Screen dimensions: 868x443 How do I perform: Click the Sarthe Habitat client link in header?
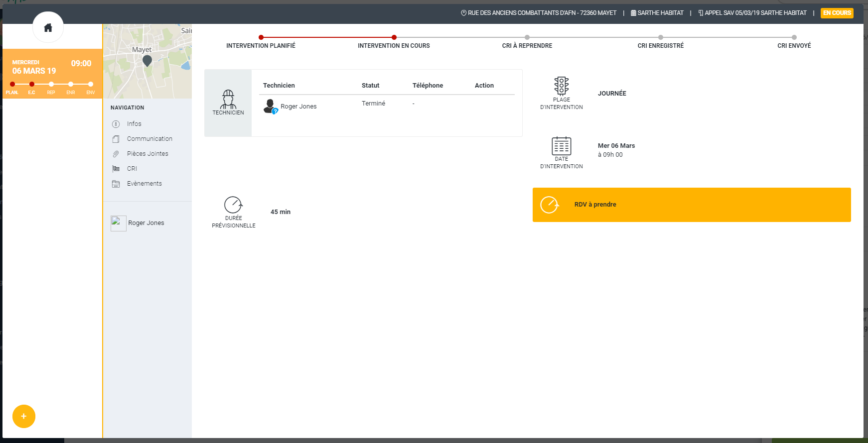point(657,13)
